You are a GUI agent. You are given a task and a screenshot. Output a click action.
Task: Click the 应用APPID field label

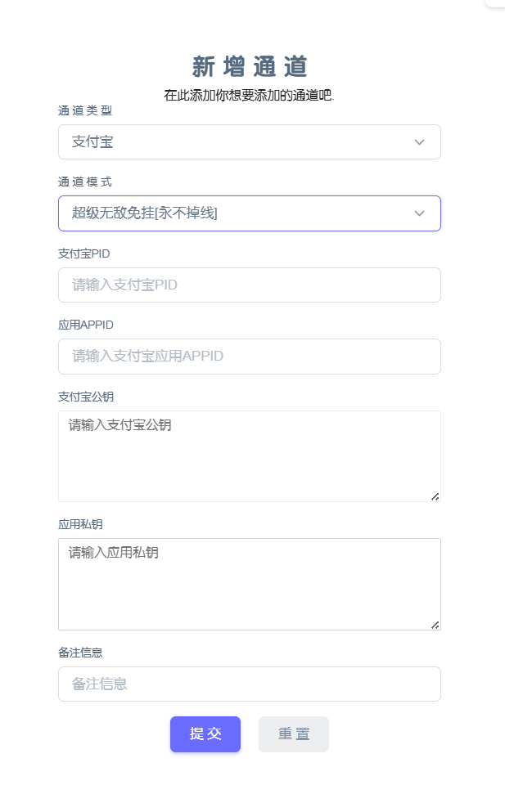click(85, 325)
